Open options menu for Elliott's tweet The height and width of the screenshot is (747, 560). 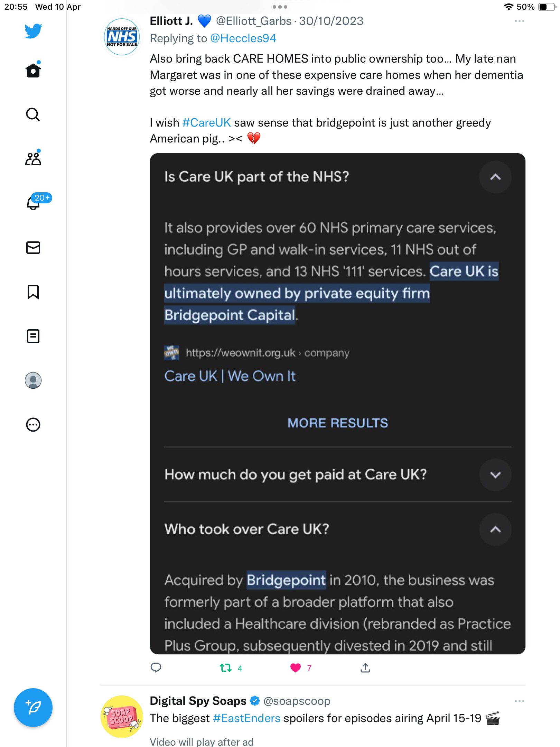coord(519,21)
